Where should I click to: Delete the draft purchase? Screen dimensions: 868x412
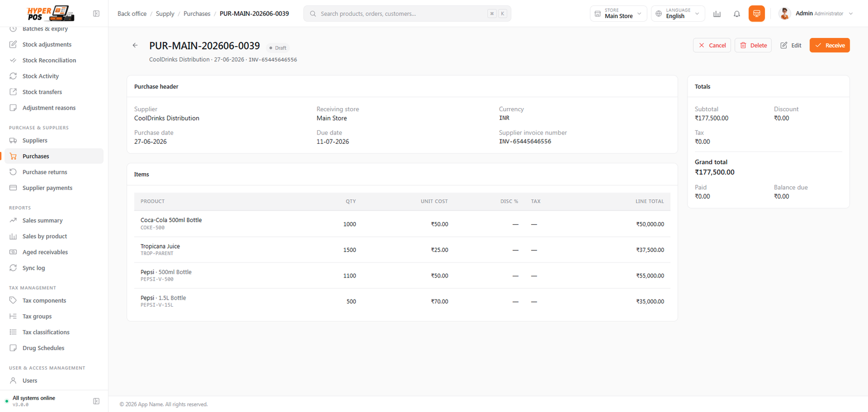(753, 46)
